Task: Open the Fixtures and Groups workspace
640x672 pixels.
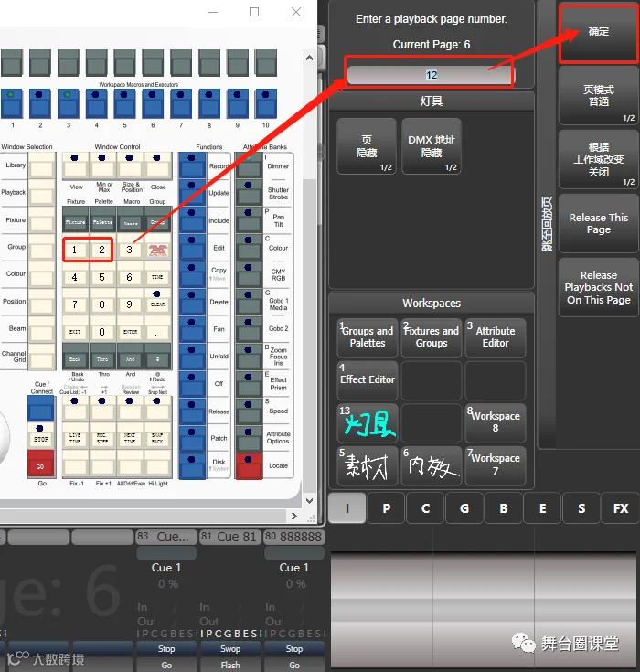Action: 432,337
